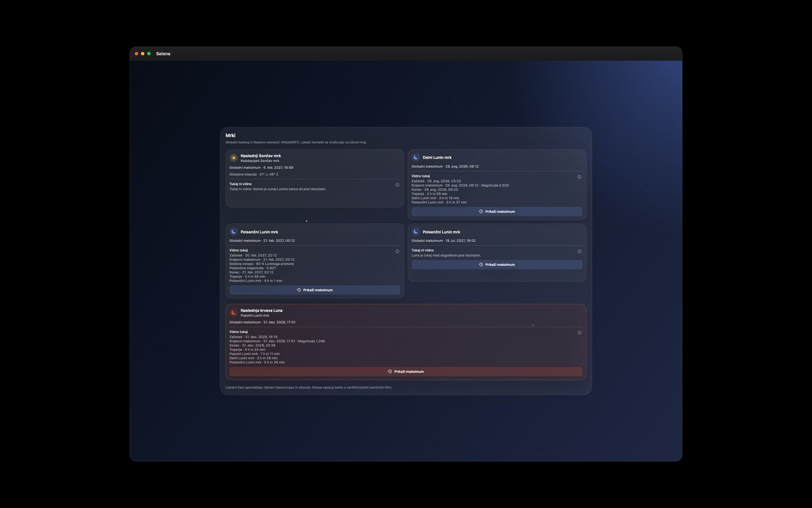This screenshot has width=812, height=508.
Task: Click moon icon of 18. jul. 2027 eclipse card
Action: (x=416, y=232)
